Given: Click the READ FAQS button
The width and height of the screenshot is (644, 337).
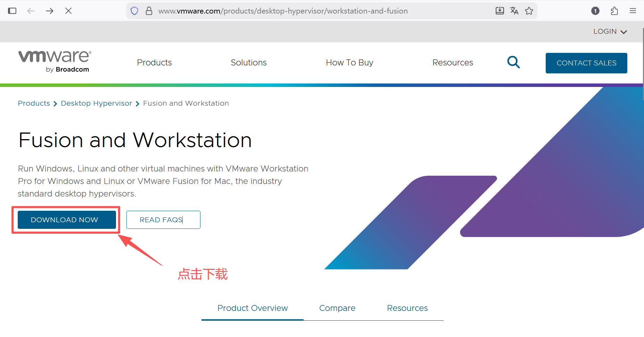Looking at the screenshot, I should (163, 220).
